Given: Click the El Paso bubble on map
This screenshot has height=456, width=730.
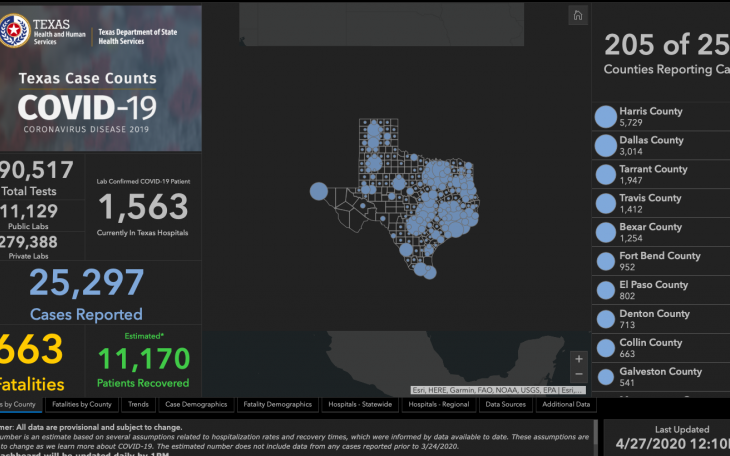Looking at the screenshot, I should 319,191.
